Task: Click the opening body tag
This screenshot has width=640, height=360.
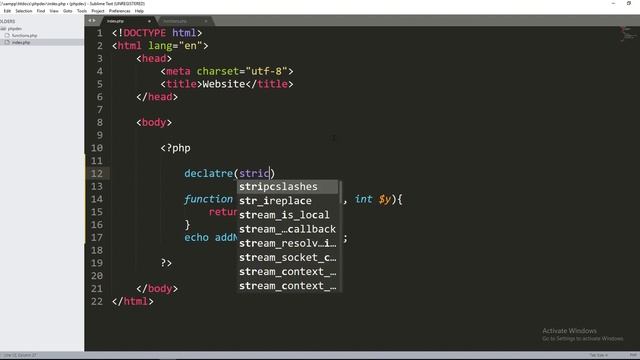Action: [x=154, y=122]
